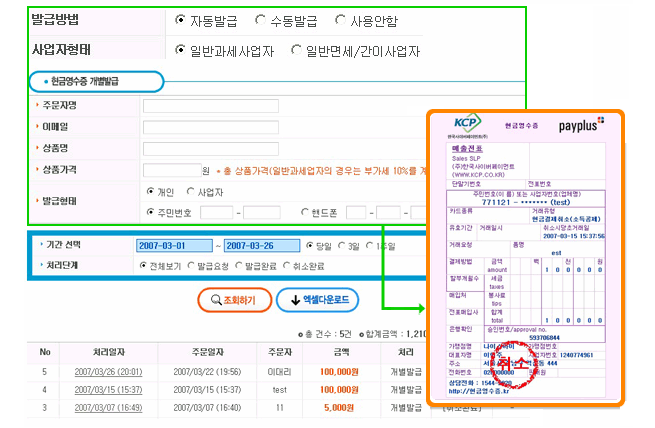
Task: Click the 이메일 input field
Action: [x=196, y=127]
